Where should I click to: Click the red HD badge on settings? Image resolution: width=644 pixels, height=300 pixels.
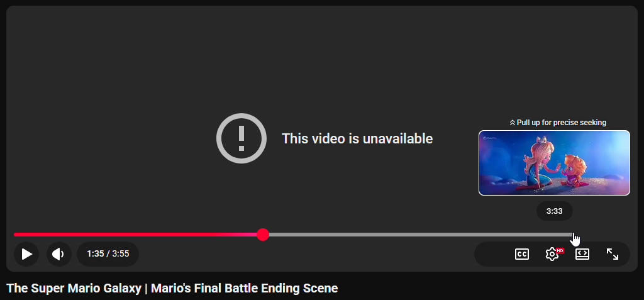tap(560, 250)
